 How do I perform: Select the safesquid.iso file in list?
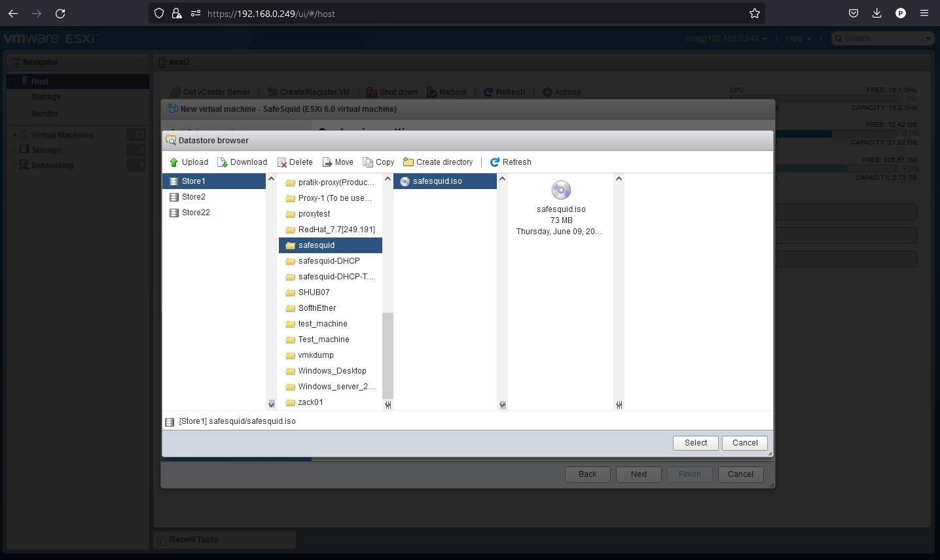tap(445, 181)
